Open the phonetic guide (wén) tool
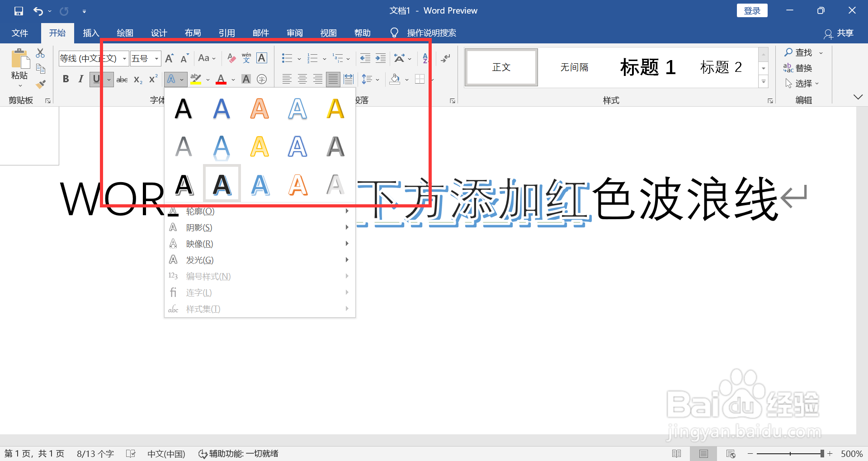868x461 pixels. click(x=246, y=58)
